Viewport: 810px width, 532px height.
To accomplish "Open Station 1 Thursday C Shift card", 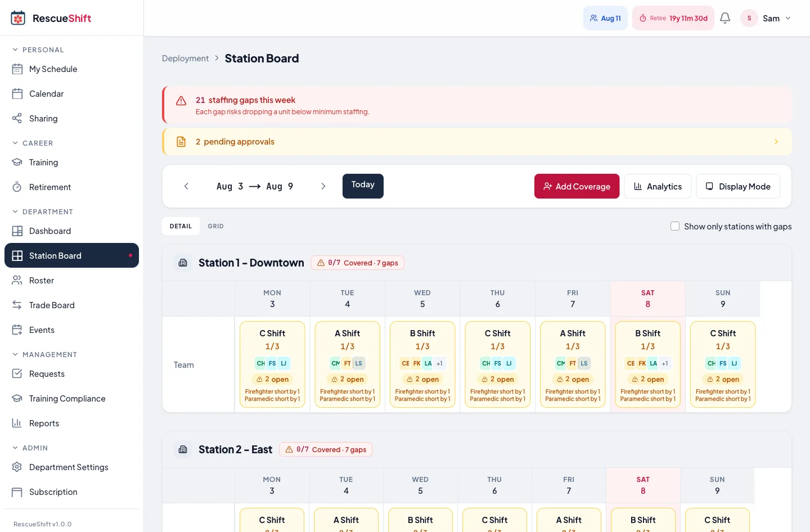I will 498,364.
